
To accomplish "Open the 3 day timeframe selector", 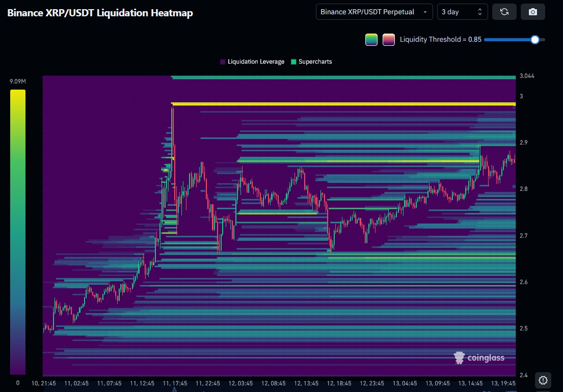I will [x=462, y=12].
